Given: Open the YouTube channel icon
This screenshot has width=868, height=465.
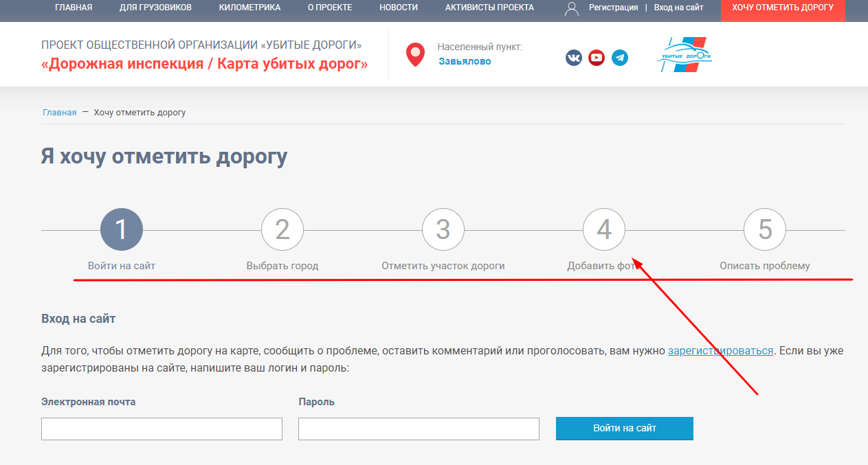Looking at the screenshot, I should coord(597,58).
